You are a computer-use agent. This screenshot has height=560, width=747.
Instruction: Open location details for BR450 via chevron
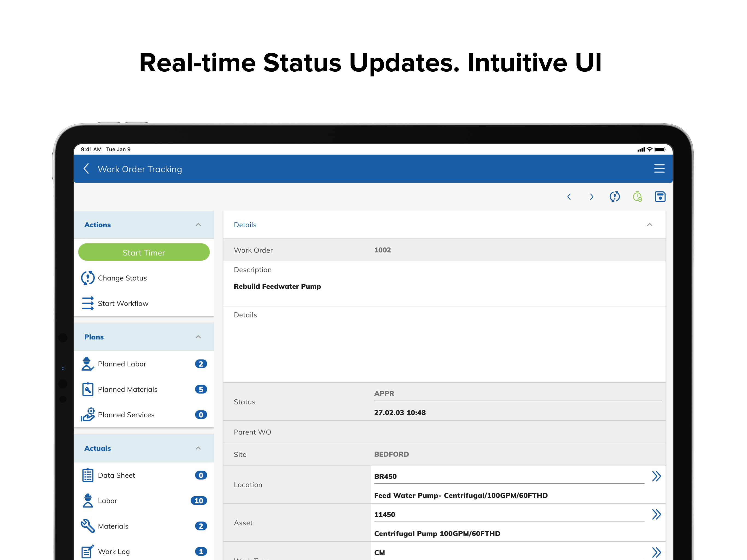pyautogui.click(x=657, y=476)
